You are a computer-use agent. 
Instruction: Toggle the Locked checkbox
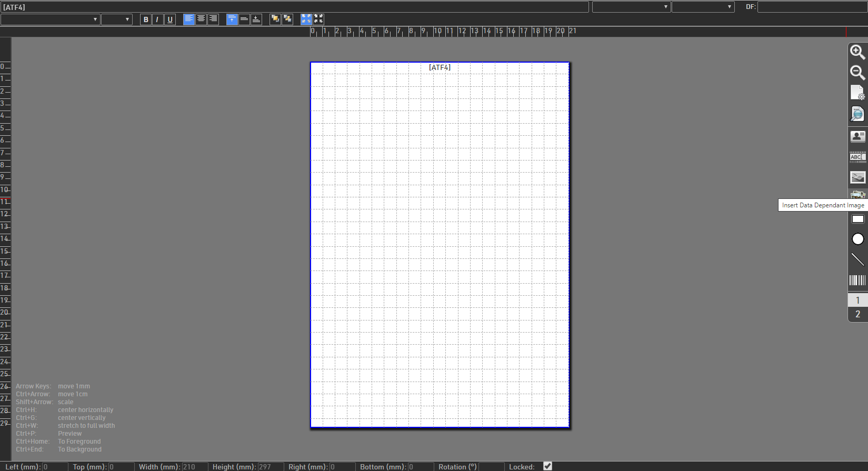tap(547, 466)
